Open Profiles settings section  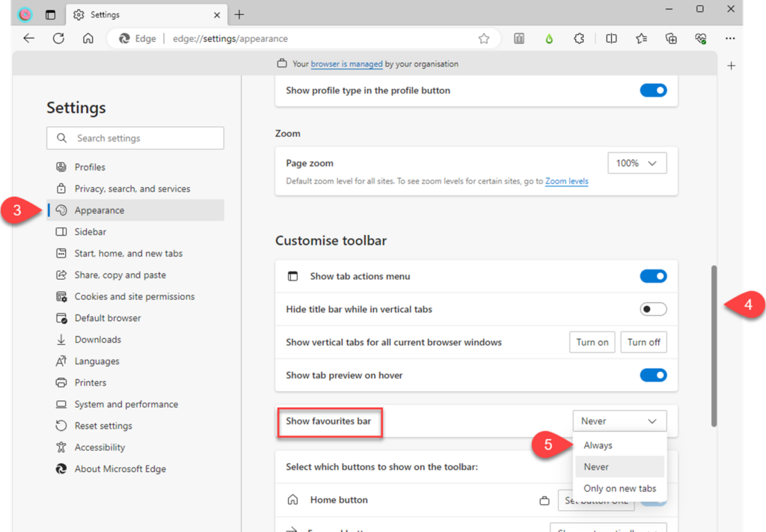tap(135, 167)
